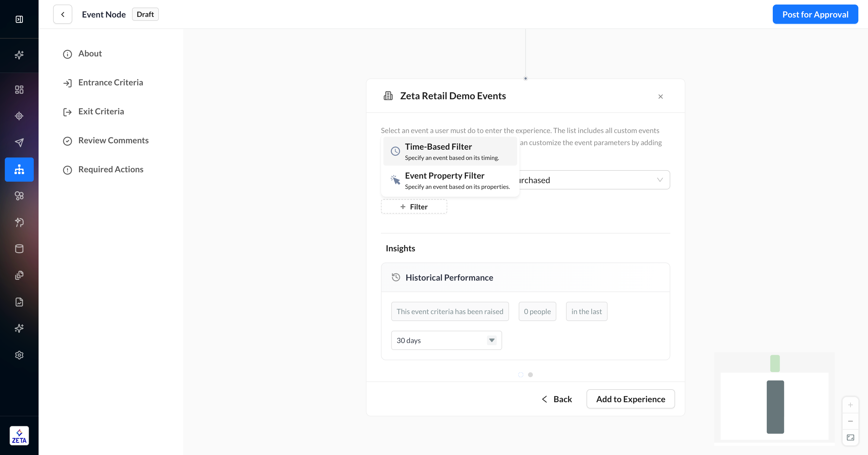
Task: Open the database cylinder icon in sidebar
Action: 19,249
